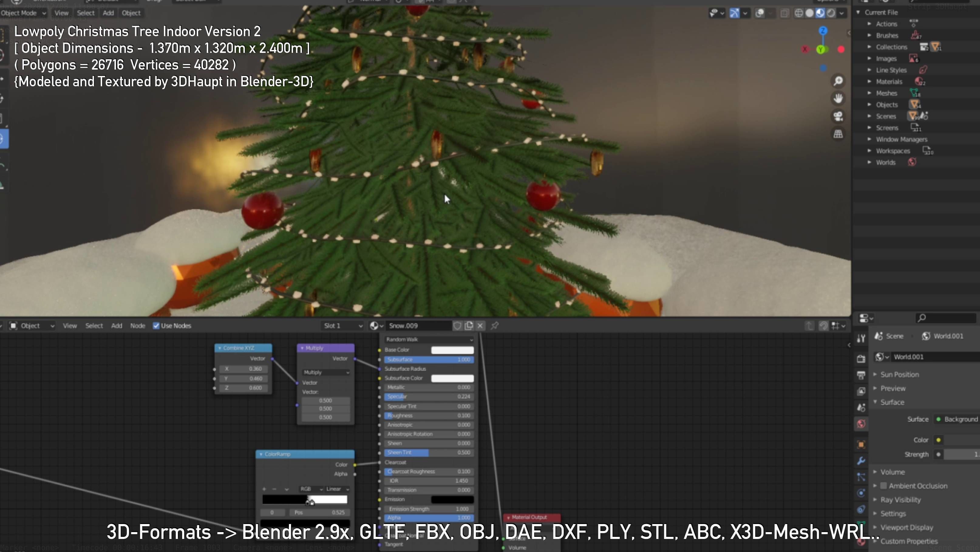Click the zoom view magnifier icon
Viewport: 980px width, 552px height.
pos(838,81)
